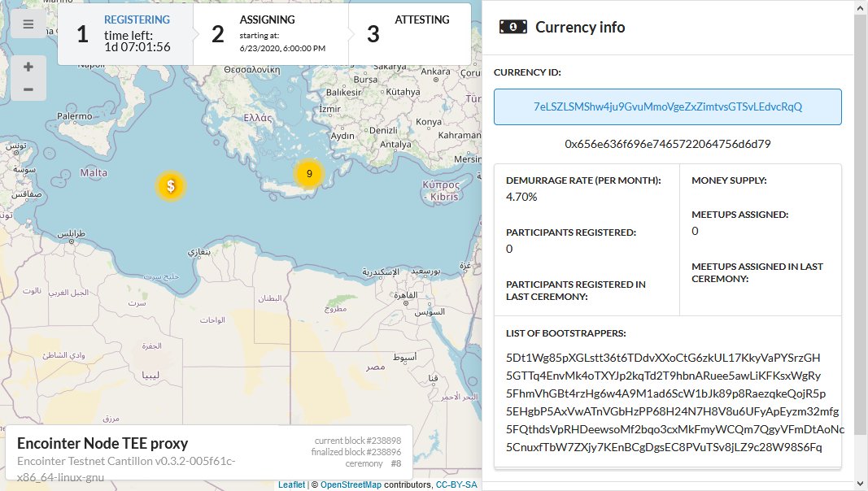
Task: Select the Assigning phase step
Action: point(271,33)
